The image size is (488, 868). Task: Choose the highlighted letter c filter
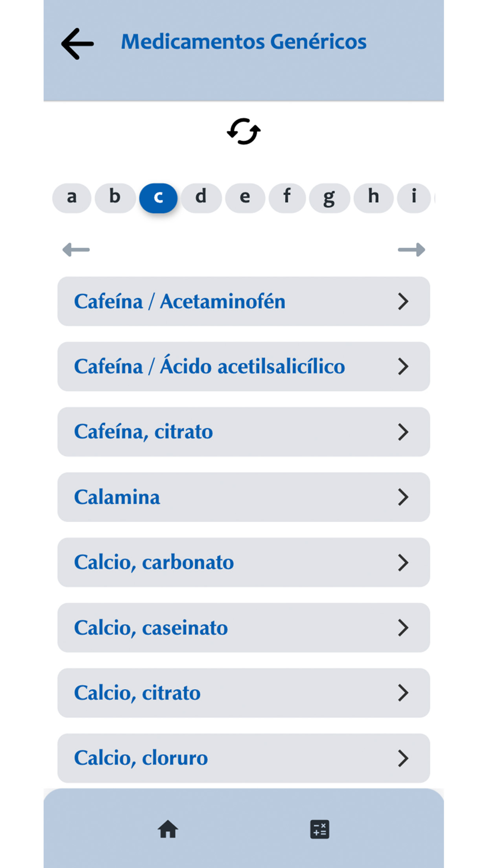tap(158, 198)
